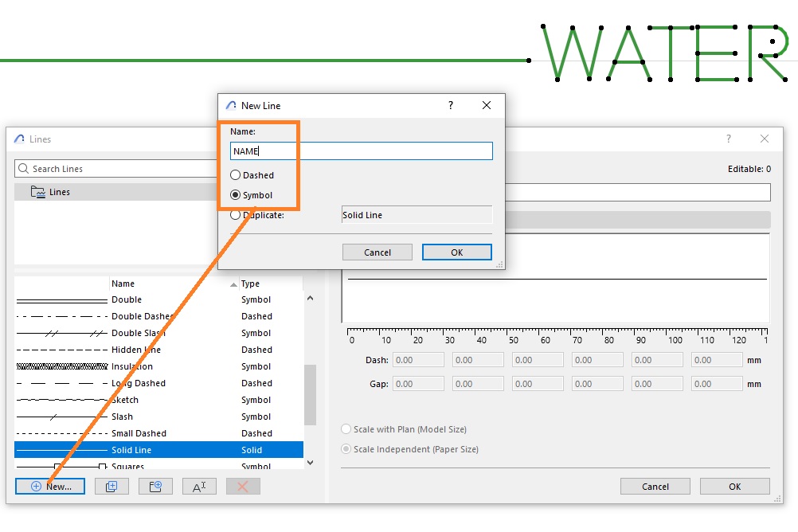Viewport: 798px width, 532px height.
Task: Click the Name field in New Line dialog
Action: [x=362, y=151]
